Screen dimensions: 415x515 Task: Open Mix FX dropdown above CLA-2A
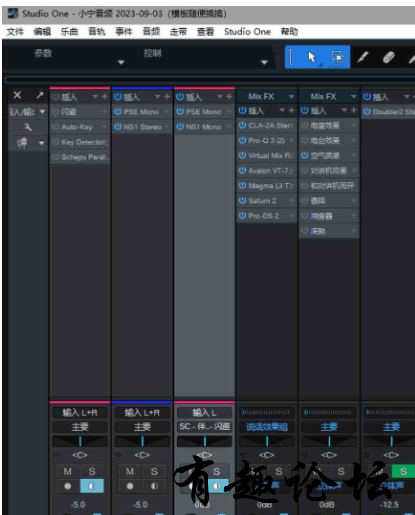pos(291,97)
